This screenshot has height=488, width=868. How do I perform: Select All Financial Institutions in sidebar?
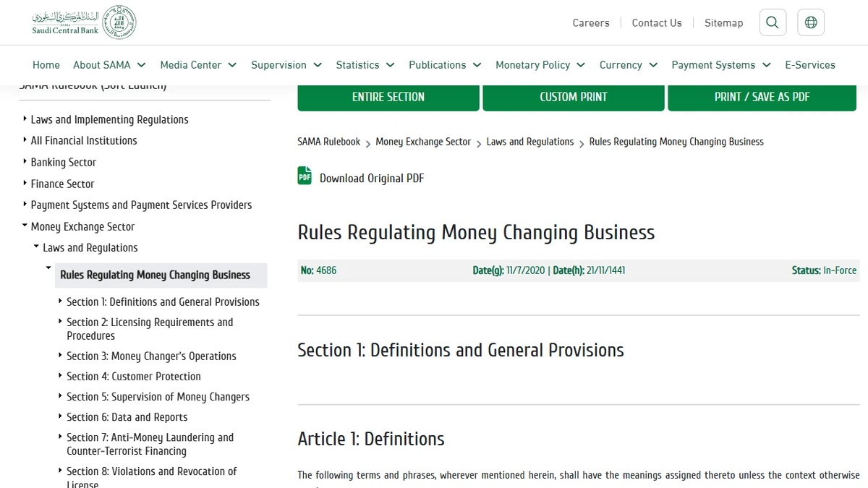coord(84,141)
